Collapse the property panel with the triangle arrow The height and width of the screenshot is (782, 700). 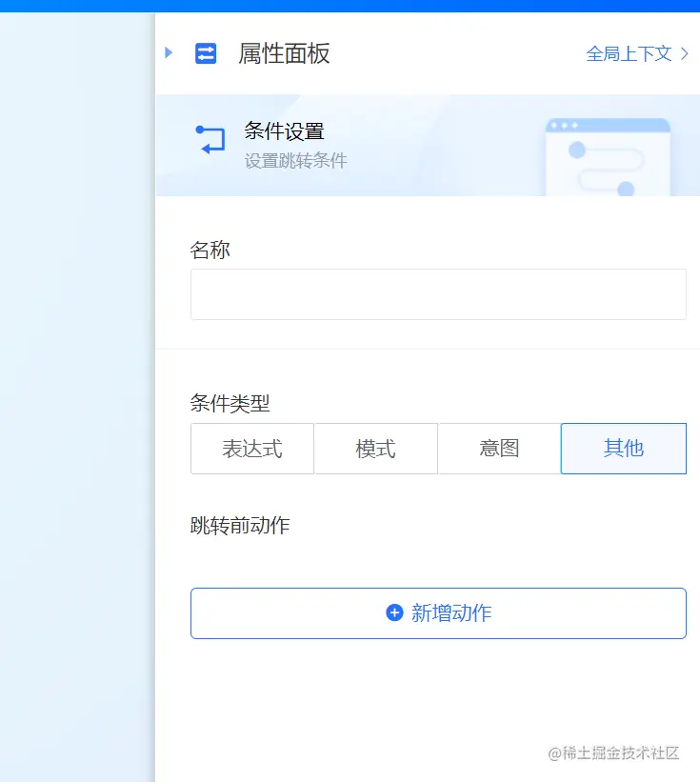click(169, 52)
